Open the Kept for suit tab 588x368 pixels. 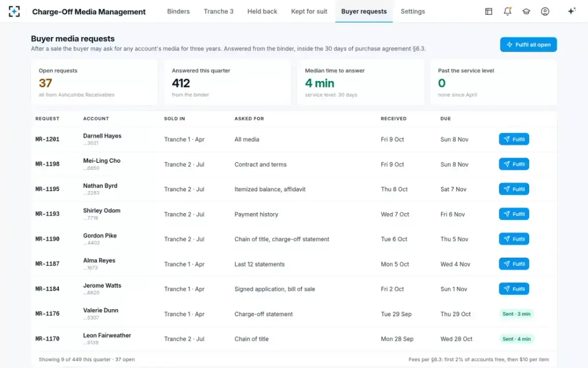pyautogui.click(x=309, y=11)
